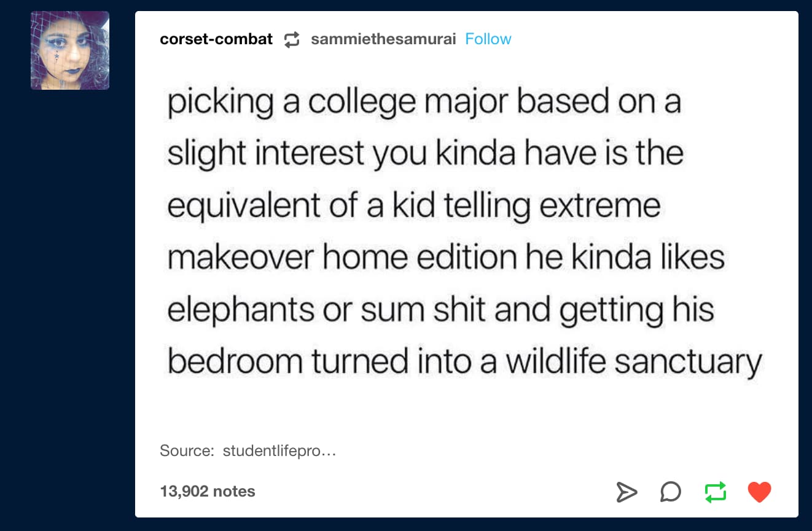Click the heart icon to toggle like off

pos(760,491)
